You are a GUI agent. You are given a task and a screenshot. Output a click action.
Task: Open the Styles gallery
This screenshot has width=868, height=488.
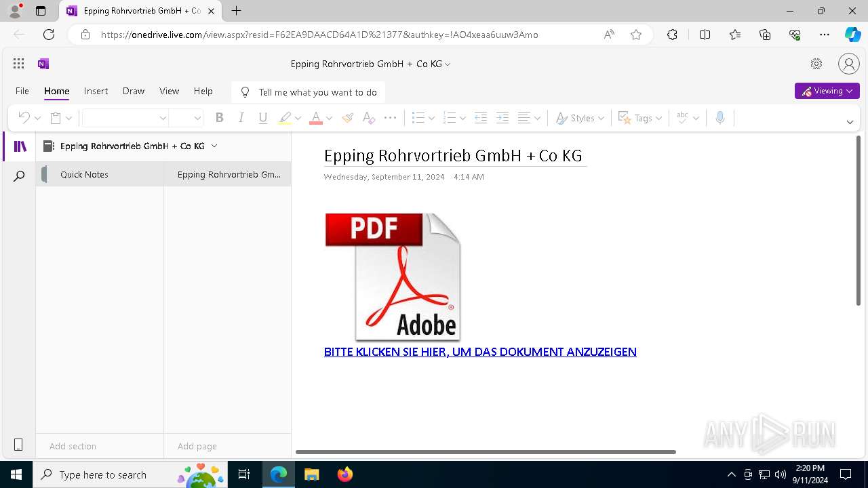click(x=580, y=118)
